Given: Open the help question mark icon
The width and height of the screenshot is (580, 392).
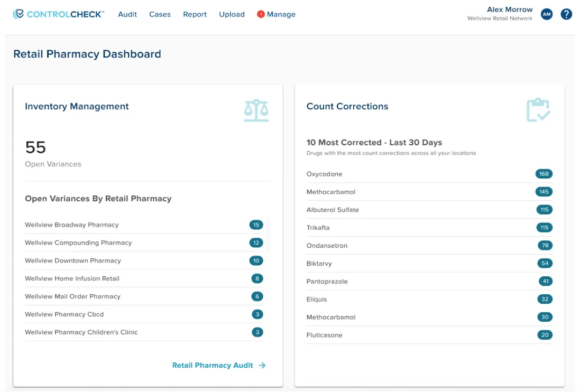Looking at the screenshot, I should [566, 14].
